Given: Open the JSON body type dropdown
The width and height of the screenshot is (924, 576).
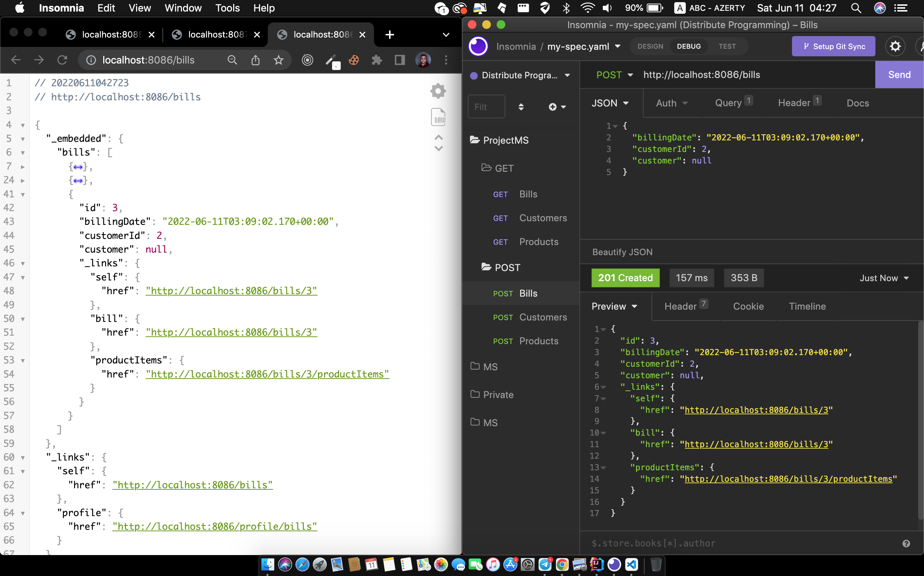Looking at the screenshot, I should tap(610, 103).
